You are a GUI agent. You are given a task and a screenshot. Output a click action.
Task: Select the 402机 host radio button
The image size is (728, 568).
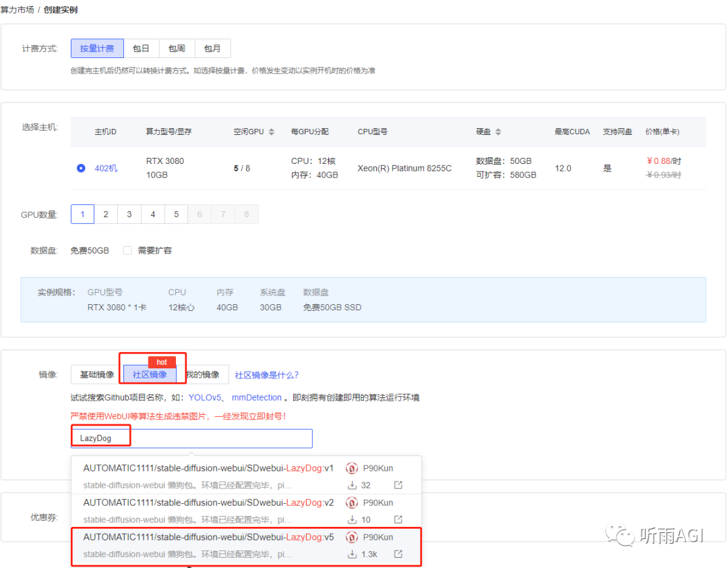point(82,168)
